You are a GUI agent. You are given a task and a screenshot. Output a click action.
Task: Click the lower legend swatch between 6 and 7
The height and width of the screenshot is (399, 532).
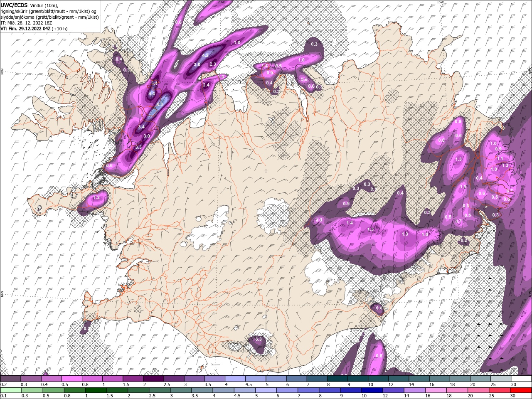pyautogui.click(x=287, y=390)
